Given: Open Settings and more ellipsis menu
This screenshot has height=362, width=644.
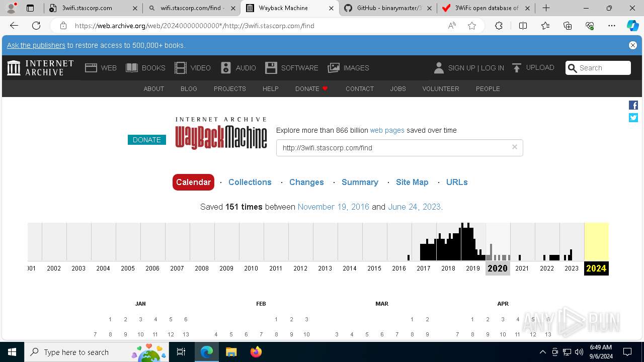Looking at the screenshot, I should click(x=612, y=26).
